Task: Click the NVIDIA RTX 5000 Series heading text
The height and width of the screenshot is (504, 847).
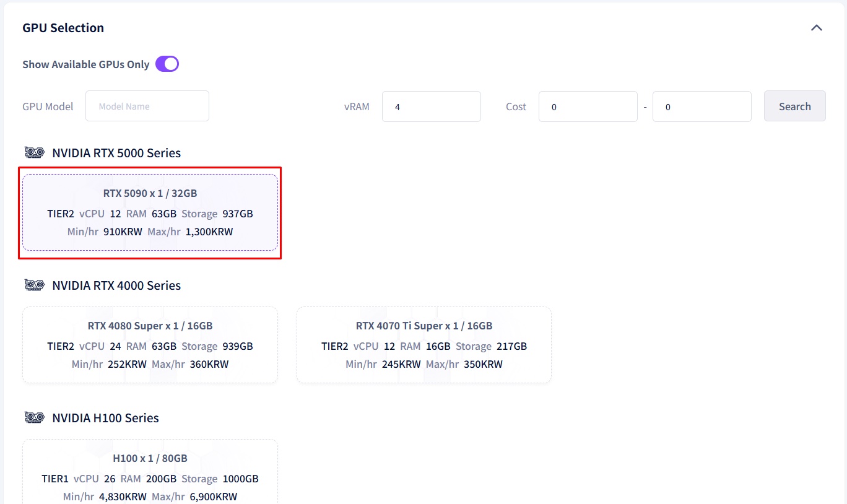Action: 116,153
